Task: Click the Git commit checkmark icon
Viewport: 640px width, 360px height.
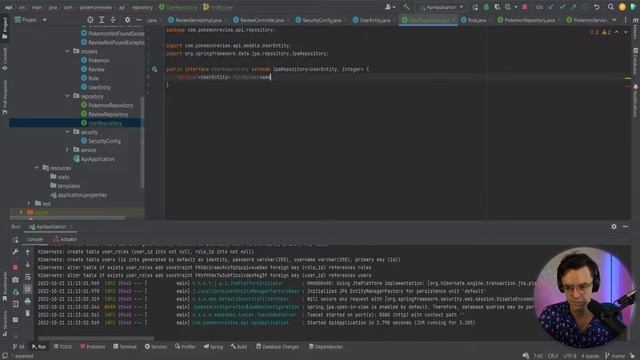Action: click(562, 7)
